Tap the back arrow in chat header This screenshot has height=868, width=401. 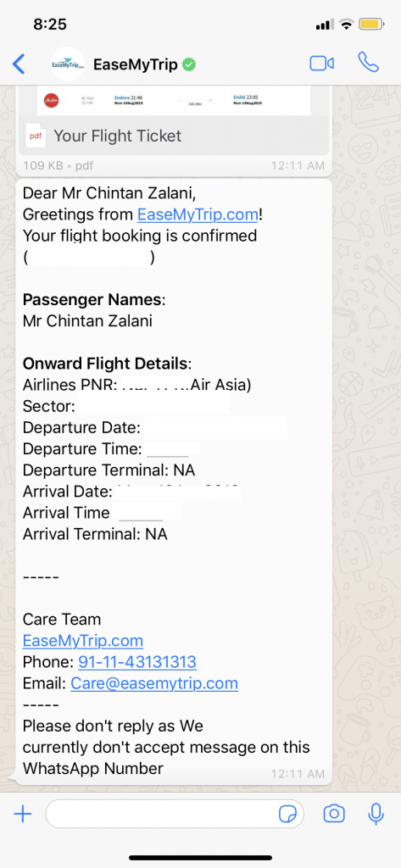19,64
